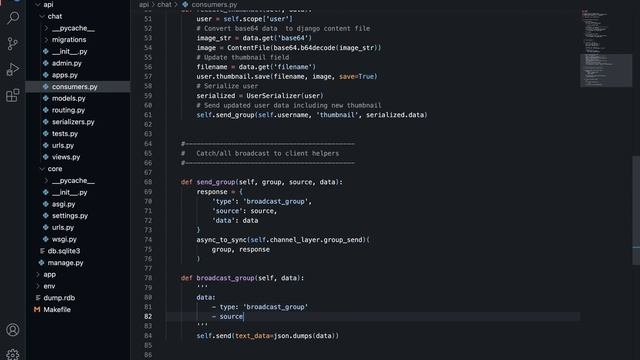Open asgi.py in core folder
The width and height of the screenshot is (640, 360).
tap(63, 204)
